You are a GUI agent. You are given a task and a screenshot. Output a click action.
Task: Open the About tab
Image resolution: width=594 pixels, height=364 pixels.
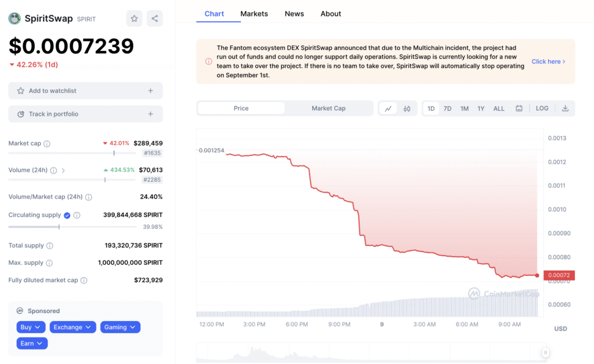pos(330,14)
